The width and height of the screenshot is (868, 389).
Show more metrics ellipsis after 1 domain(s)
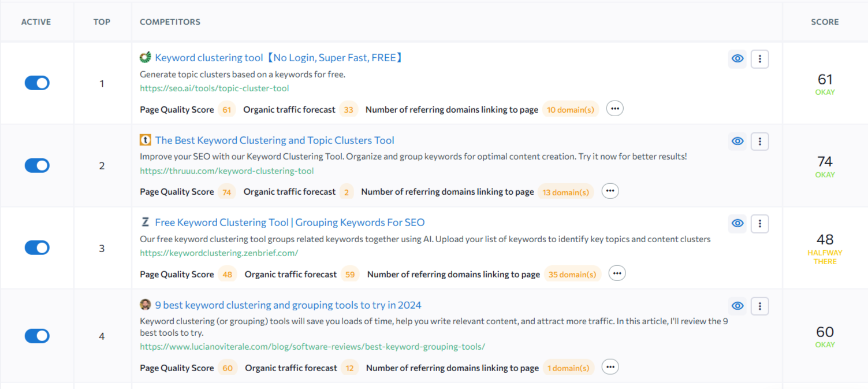click(610, 367)
